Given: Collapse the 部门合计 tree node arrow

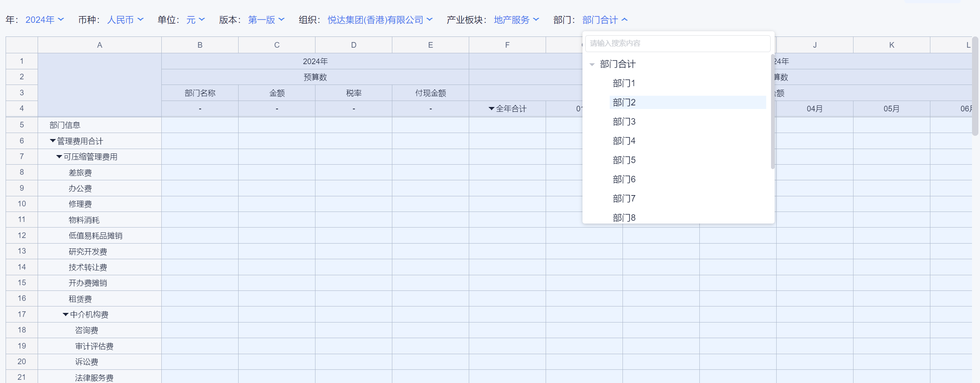Looking at the screenshot, I should coord(592,65).
